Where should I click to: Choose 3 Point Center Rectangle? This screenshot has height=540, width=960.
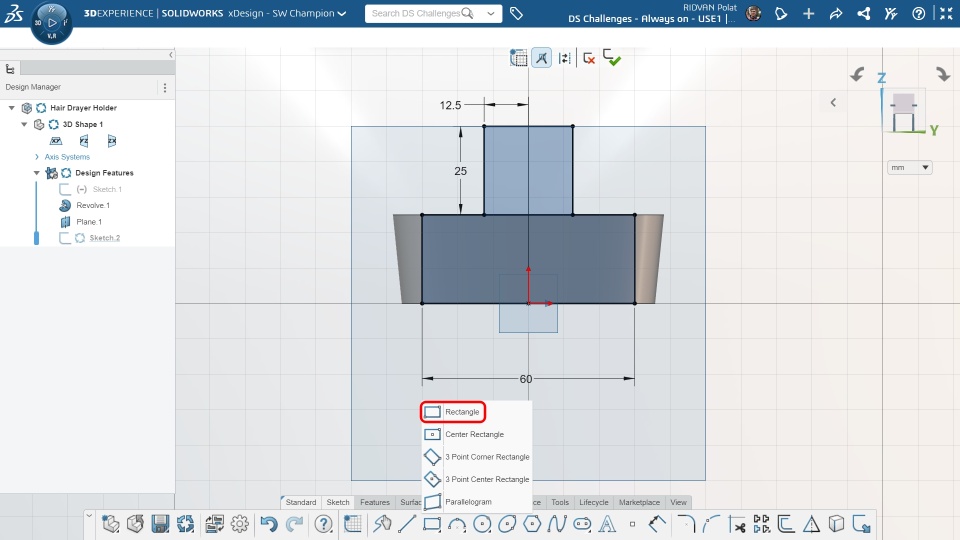click(476, 479)
